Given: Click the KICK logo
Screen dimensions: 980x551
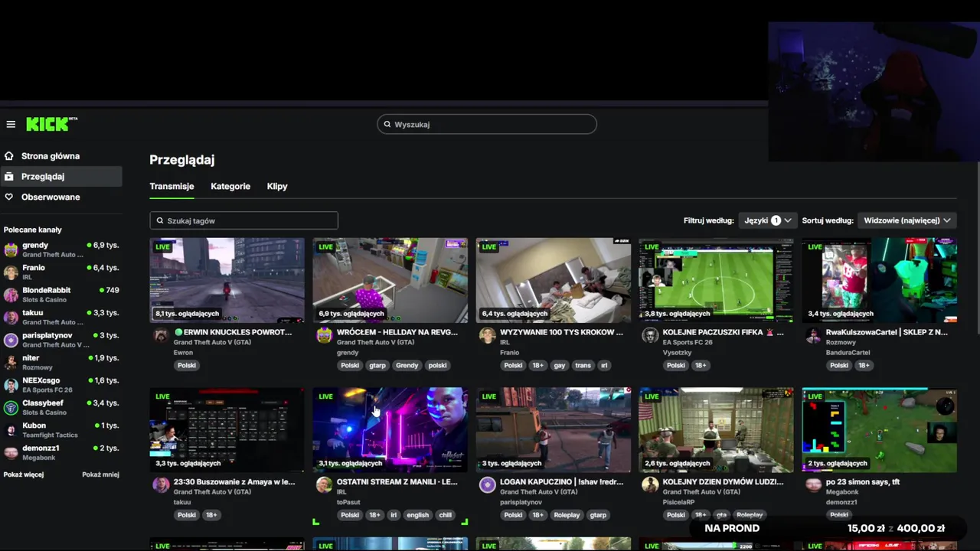Looking at the screenshot, I should (51, 124).
